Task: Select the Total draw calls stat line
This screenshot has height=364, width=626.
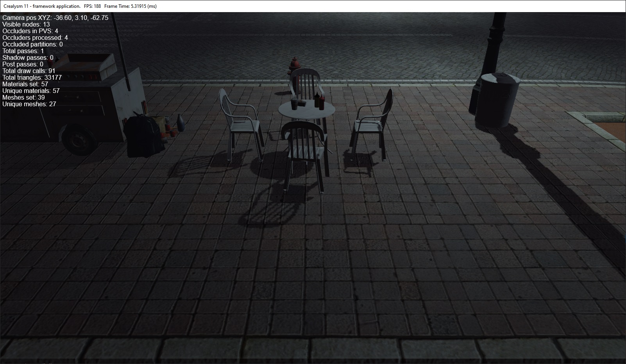Action: click(29, 71)
